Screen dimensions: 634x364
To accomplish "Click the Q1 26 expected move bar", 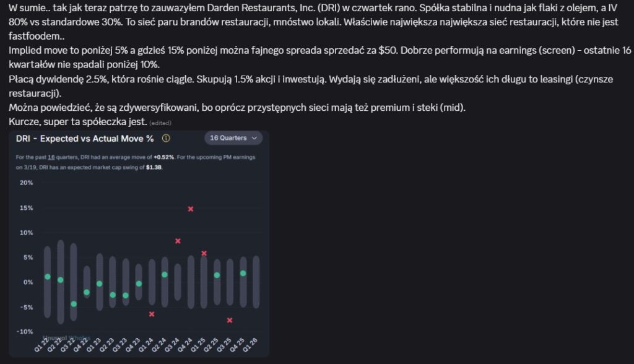I will coord(256,282).
